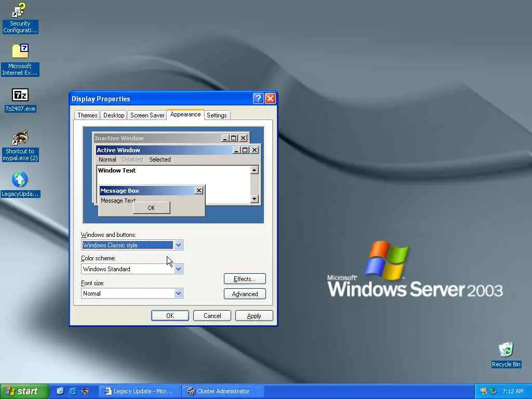Switch to the Themes tab
The width and height of the screenshot is (532, 399).
click(87, 115)
